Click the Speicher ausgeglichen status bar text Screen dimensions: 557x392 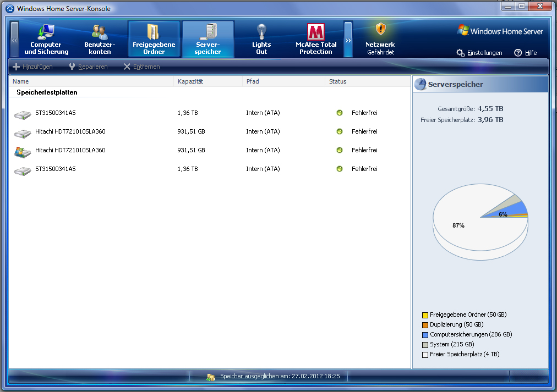point(280,376)
